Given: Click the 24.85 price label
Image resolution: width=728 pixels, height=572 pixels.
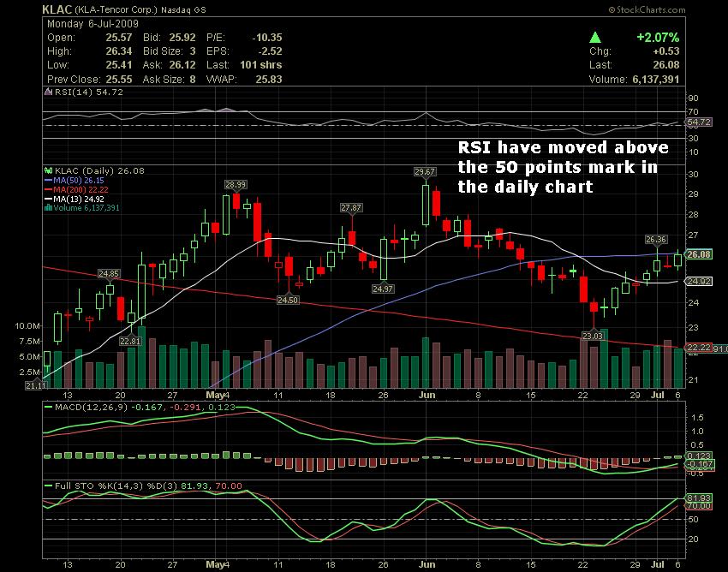Looking at the screenshot, I should click(109, 274).
